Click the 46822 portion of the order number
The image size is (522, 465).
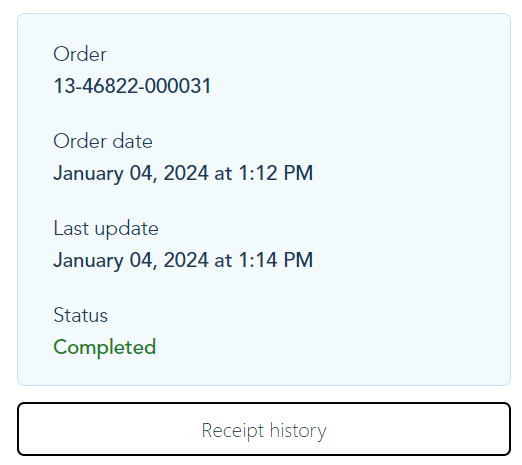click(x=110, y=86)
